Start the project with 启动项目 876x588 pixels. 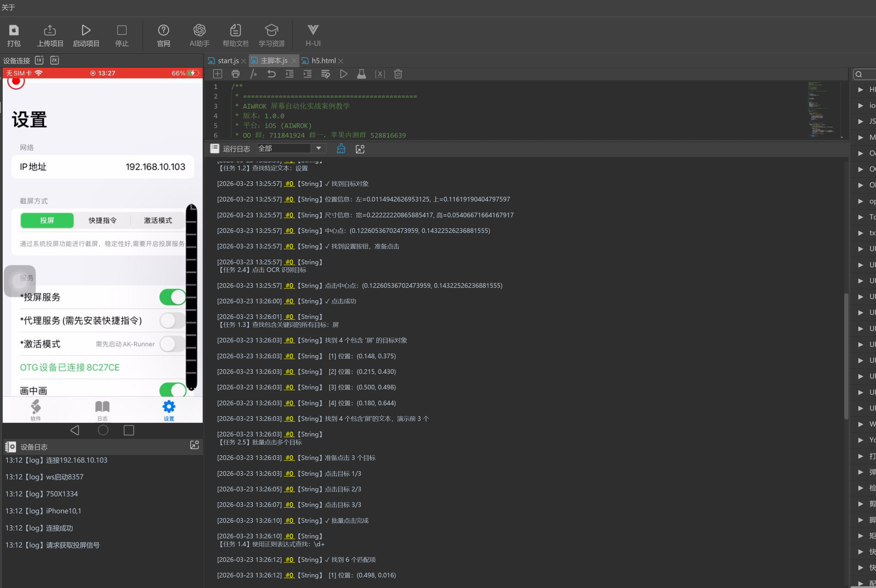pos(86,30)
